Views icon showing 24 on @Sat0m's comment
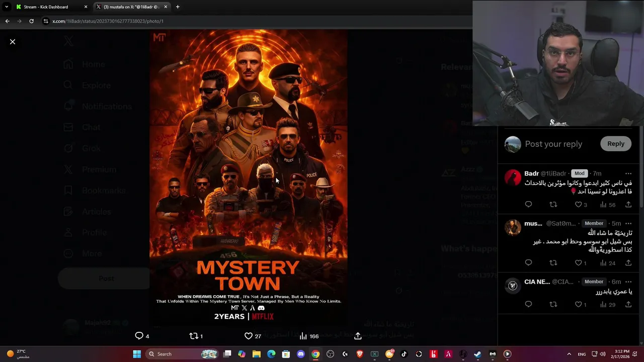 click(603, 263)
